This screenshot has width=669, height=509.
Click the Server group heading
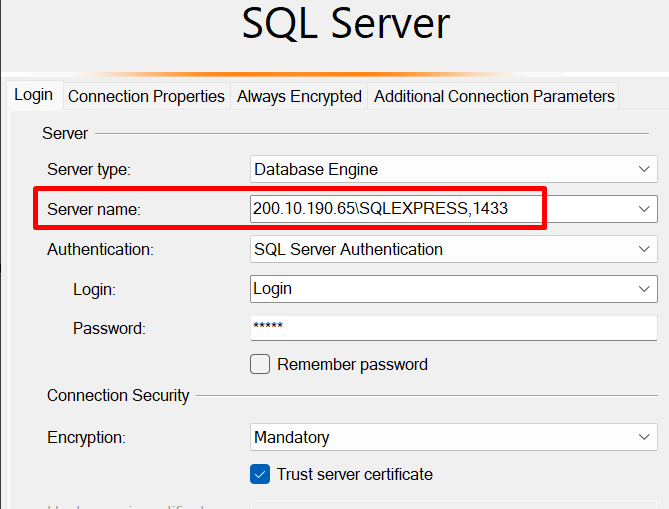point(65,133)
